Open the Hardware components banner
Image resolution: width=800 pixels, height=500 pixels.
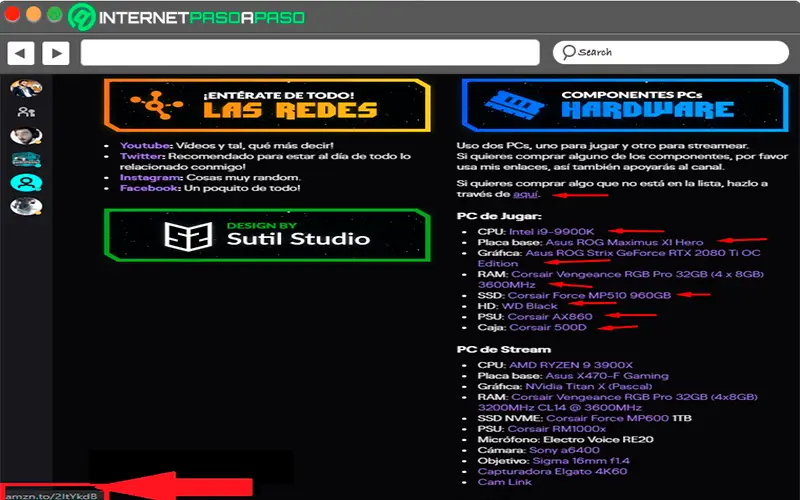[625, 105]
